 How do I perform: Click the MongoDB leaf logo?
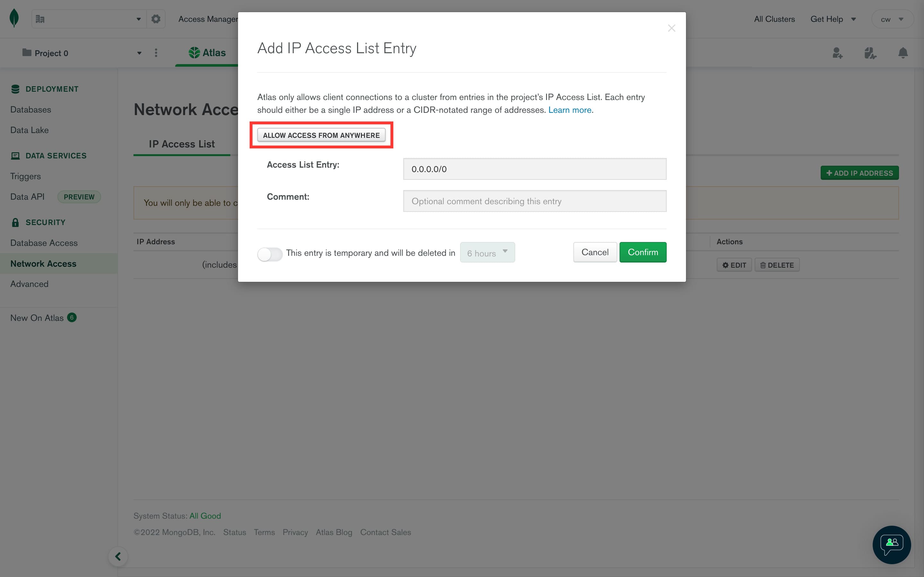[14, 18]
